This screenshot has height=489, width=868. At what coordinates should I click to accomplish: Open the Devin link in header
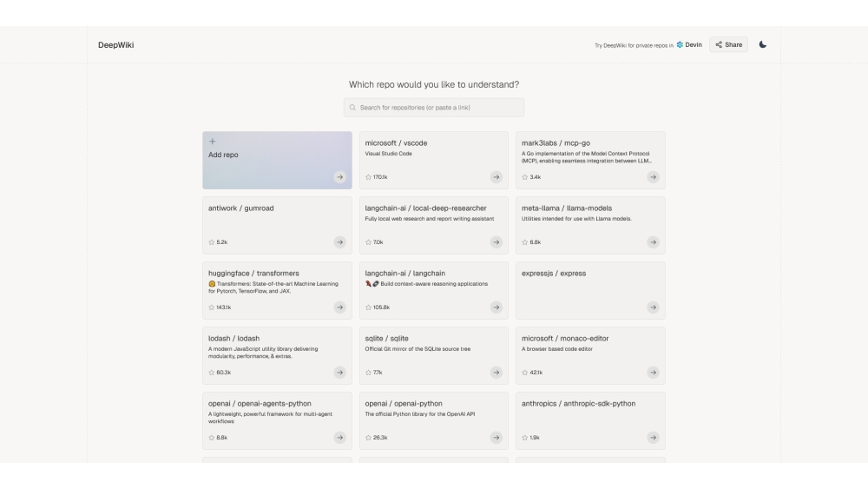point(689,44)
